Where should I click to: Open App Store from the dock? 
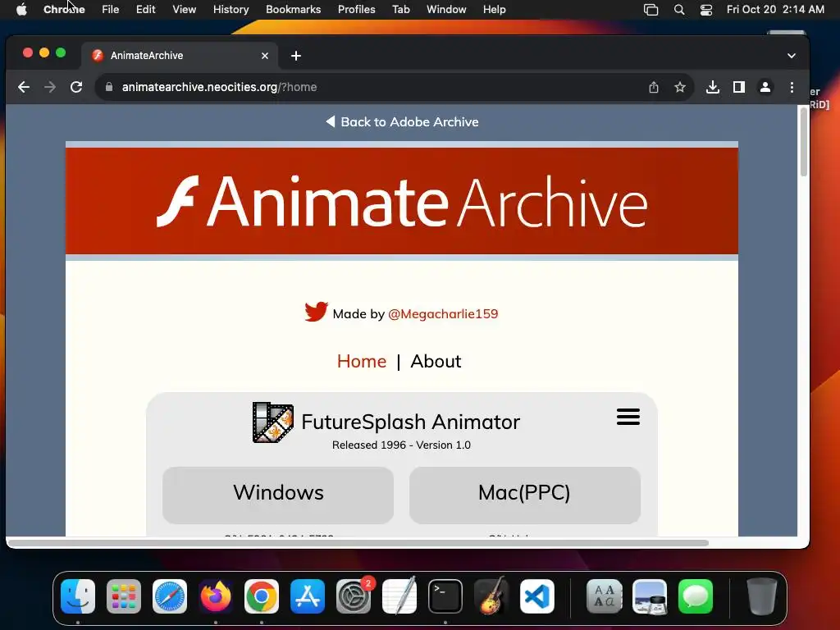[x=308, y=596]
